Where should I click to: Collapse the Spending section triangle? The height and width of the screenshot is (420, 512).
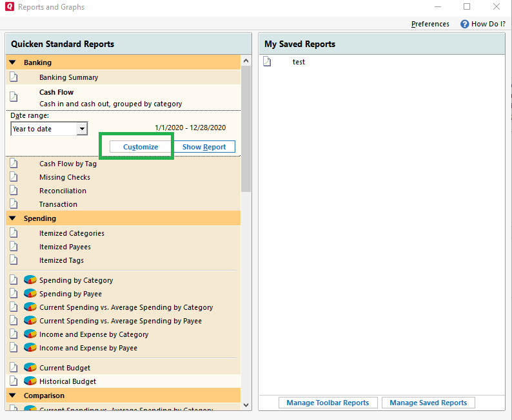[12, 218]
